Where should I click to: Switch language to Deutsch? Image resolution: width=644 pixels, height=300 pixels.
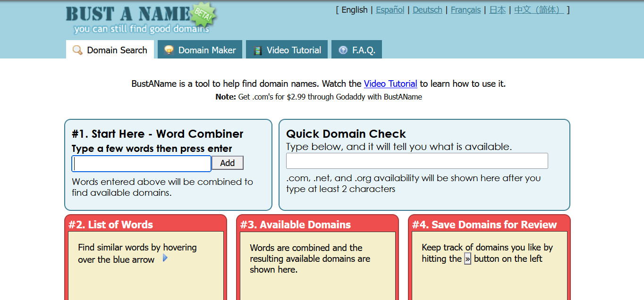427,10
